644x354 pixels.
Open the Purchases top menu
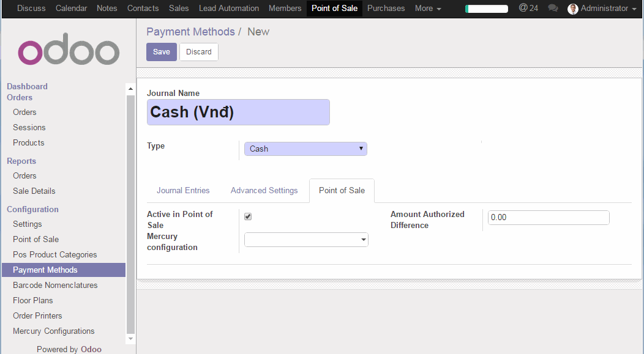tap(386, 9)
